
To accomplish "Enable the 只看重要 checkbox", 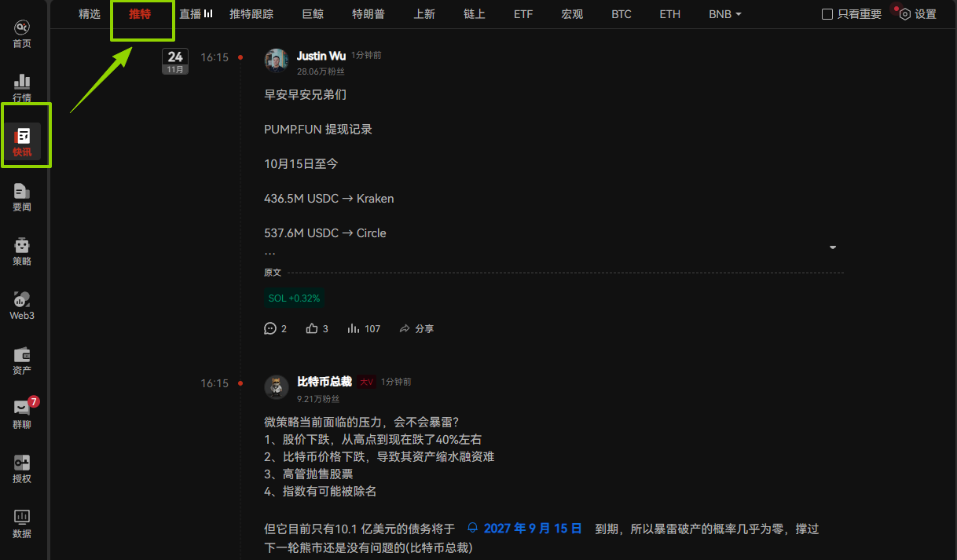I will click(827, 14).
